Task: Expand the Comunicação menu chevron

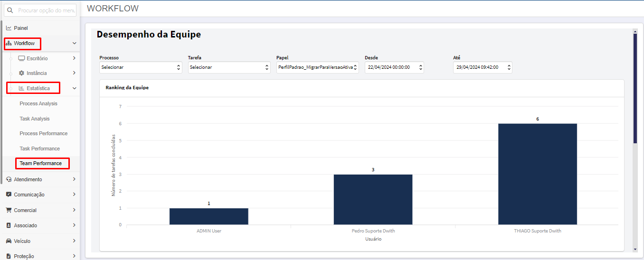Action: [74, 195]
